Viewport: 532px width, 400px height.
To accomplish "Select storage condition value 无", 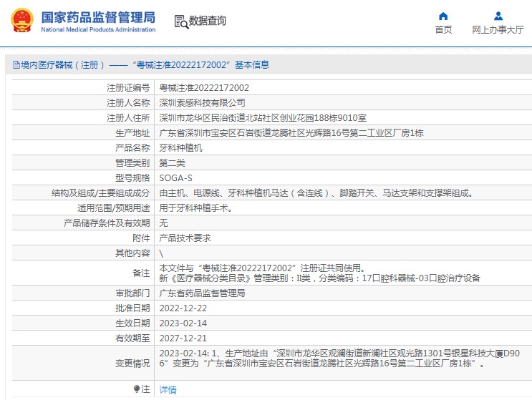I will (163, 223).
